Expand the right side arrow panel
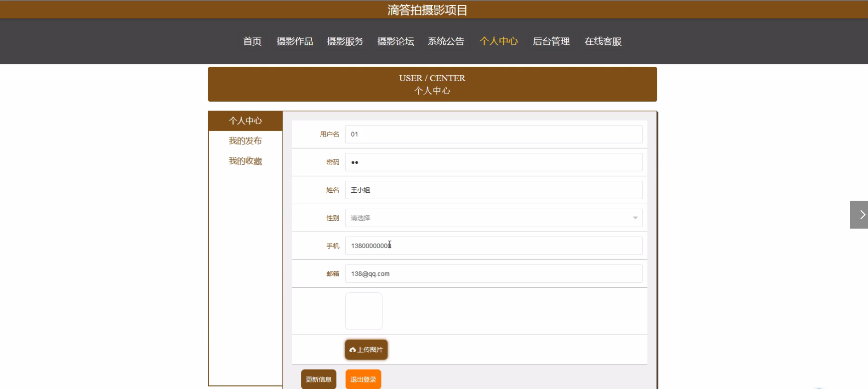868x389 pixels. point(859,215)
